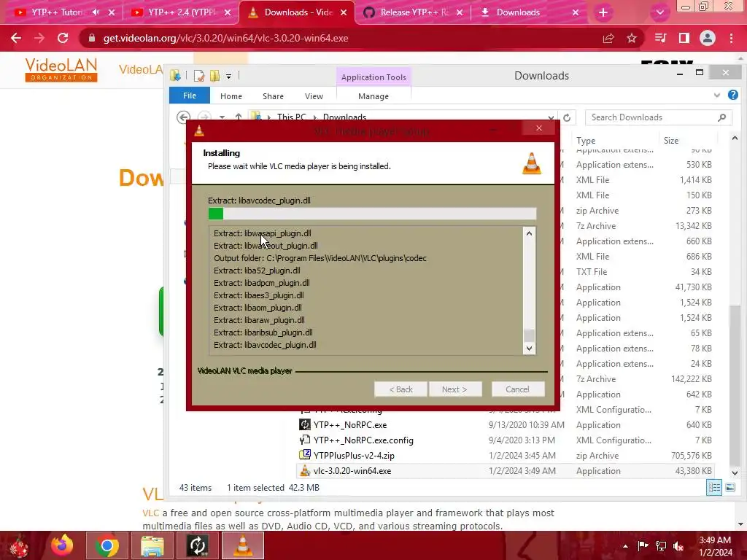Click the installer log scroll down arrow

coord(529,349)
